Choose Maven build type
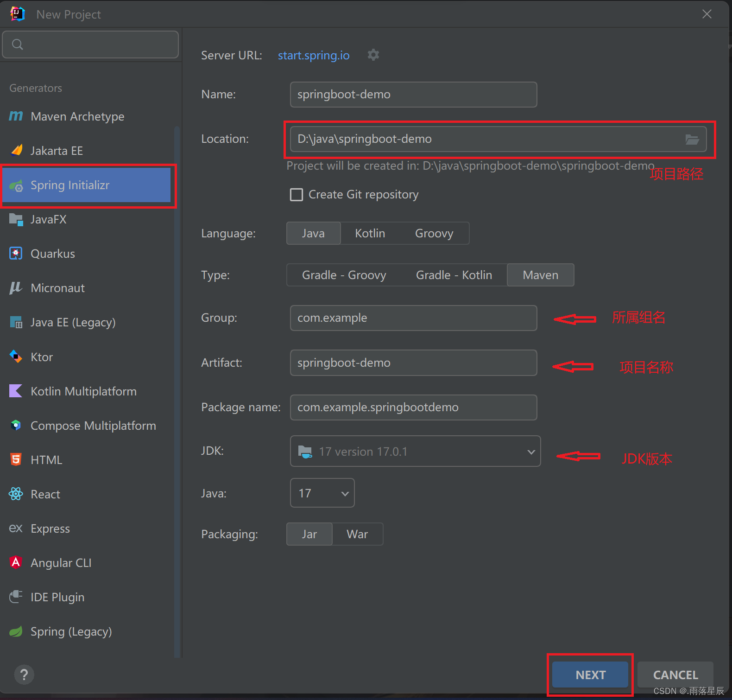The height and width of the screenshot is (700, 732). click(x=541, y=275)
